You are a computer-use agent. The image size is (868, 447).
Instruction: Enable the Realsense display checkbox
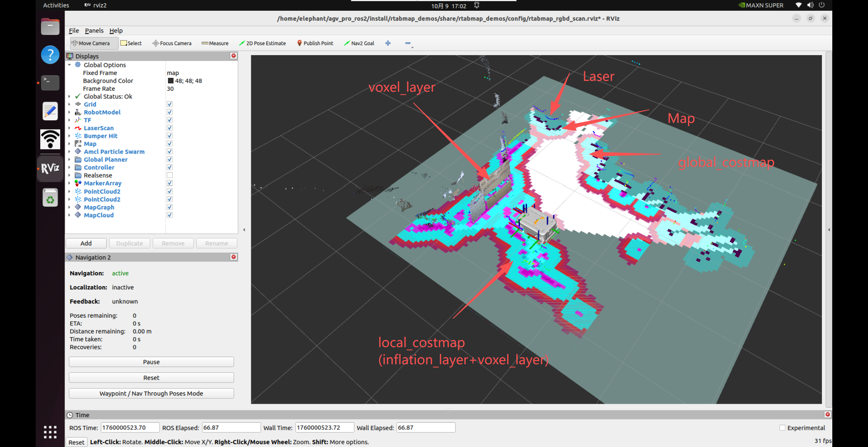click(x=170, y=175)
